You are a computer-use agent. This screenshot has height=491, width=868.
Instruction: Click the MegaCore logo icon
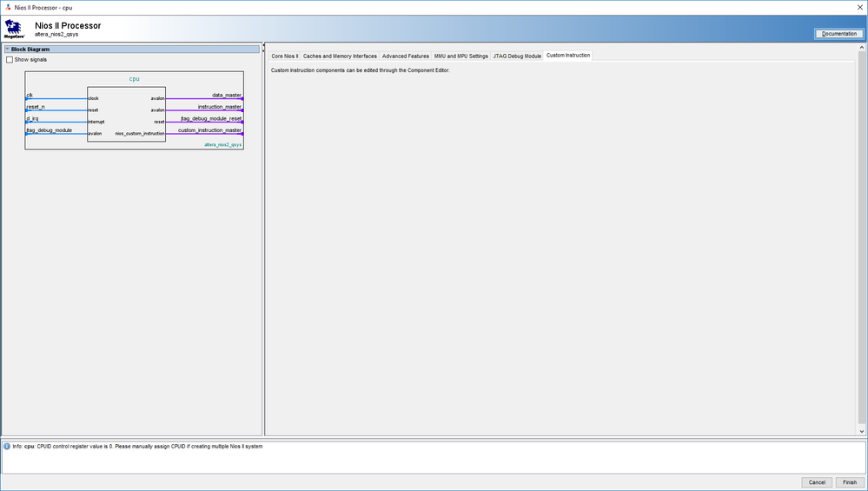click(x=14, y=29)
